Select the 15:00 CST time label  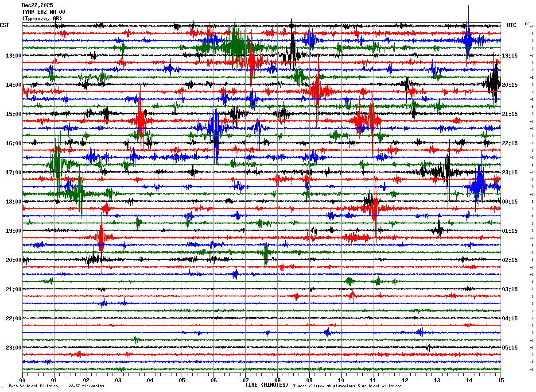coord(14,114)
